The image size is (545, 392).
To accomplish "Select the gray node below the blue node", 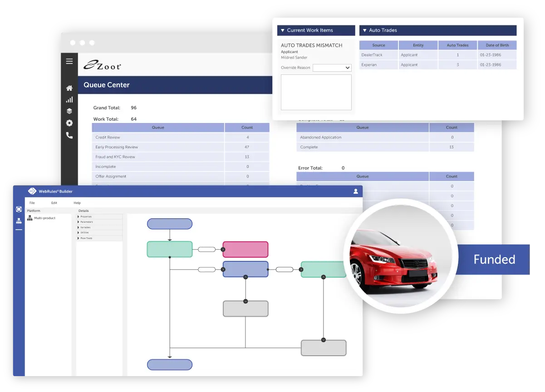I will click(x=245, y=309).
